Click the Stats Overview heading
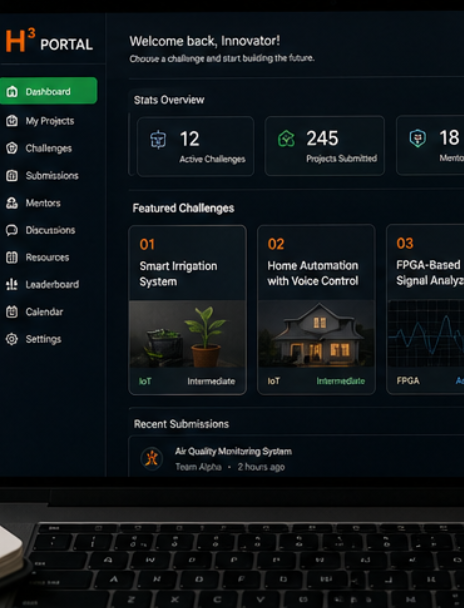Viewport: 464px width, 608px height. click(x=169, y=100)
